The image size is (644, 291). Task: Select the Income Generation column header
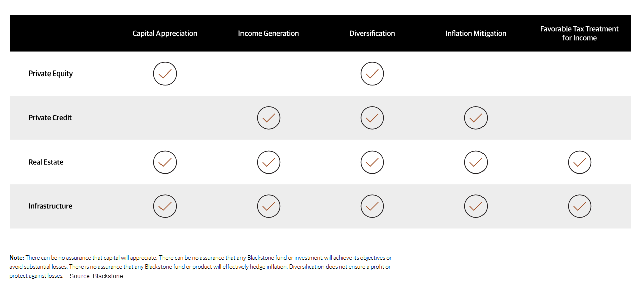(269, 34)
